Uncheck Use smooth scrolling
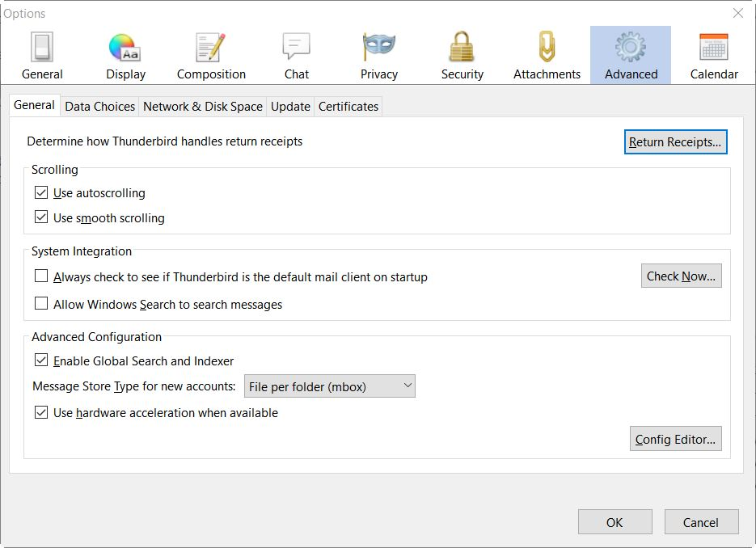756x548 pixels. click(41, 217)
